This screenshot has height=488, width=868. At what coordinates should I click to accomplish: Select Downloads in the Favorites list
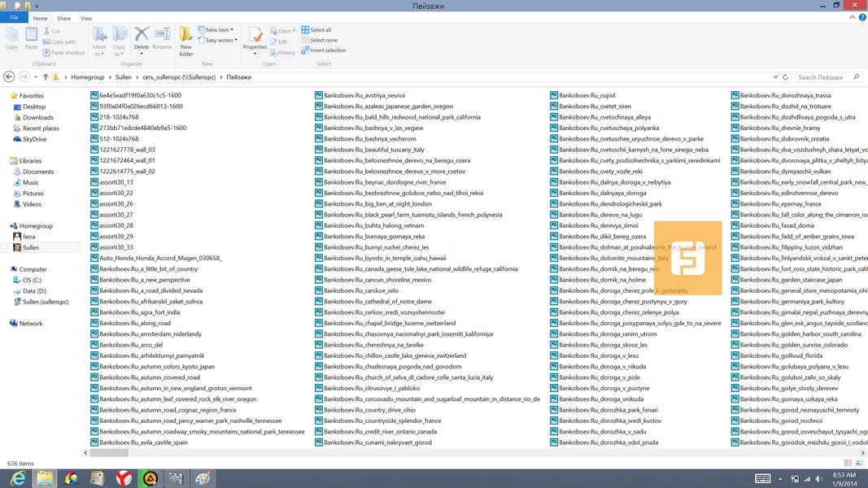tap(37, 117)
